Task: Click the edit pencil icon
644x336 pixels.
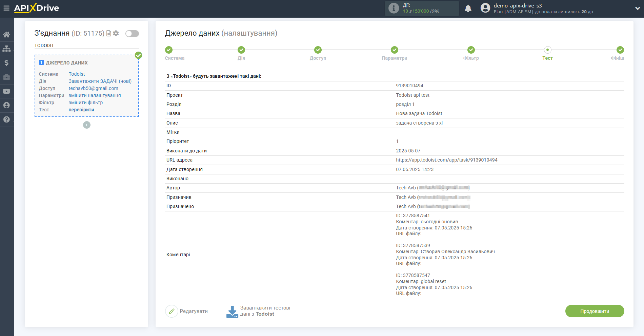Action: point(172,311)
